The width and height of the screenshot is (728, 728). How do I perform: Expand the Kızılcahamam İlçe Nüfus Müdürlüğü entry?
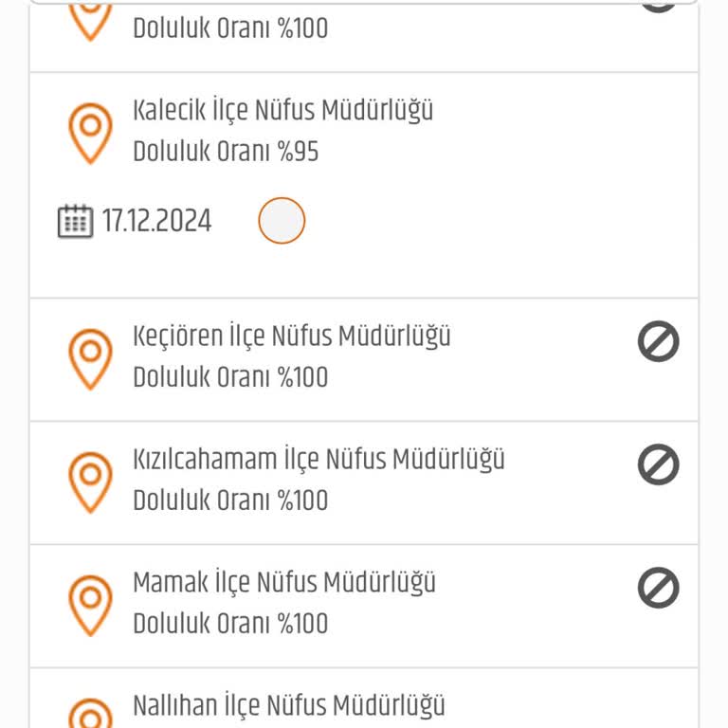tap(318, 459)
